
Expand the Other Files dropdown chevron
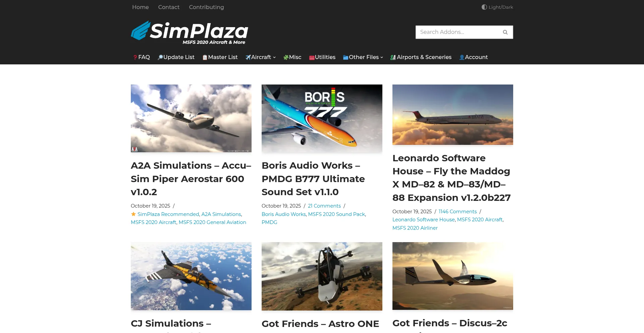[x=382, y=57]
